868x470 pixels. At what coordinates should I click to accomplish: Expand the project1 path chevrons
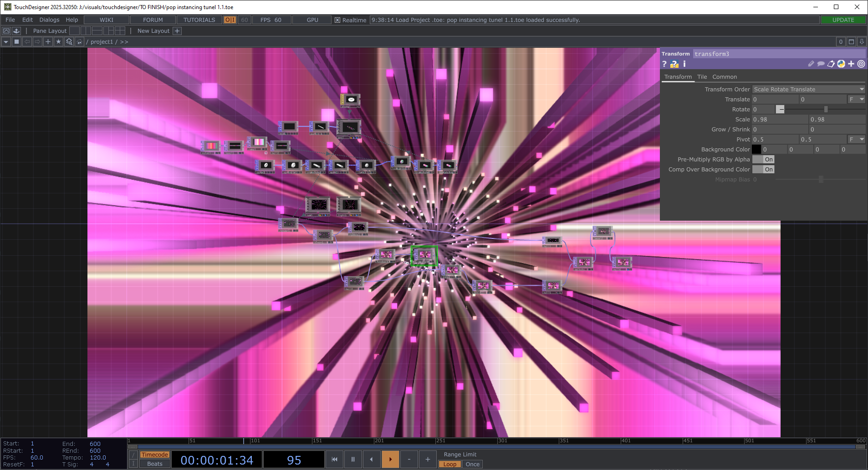[124, 42]
